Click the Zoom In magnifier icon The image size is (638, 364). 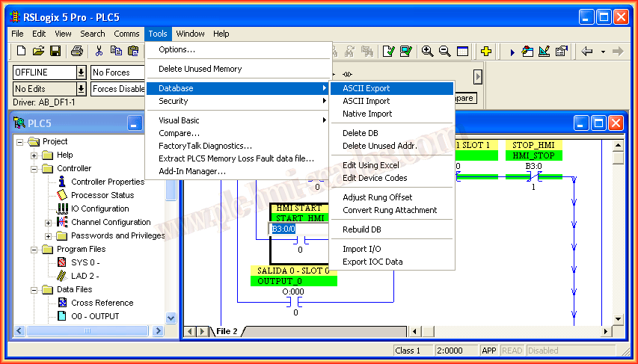coord(427,51)
